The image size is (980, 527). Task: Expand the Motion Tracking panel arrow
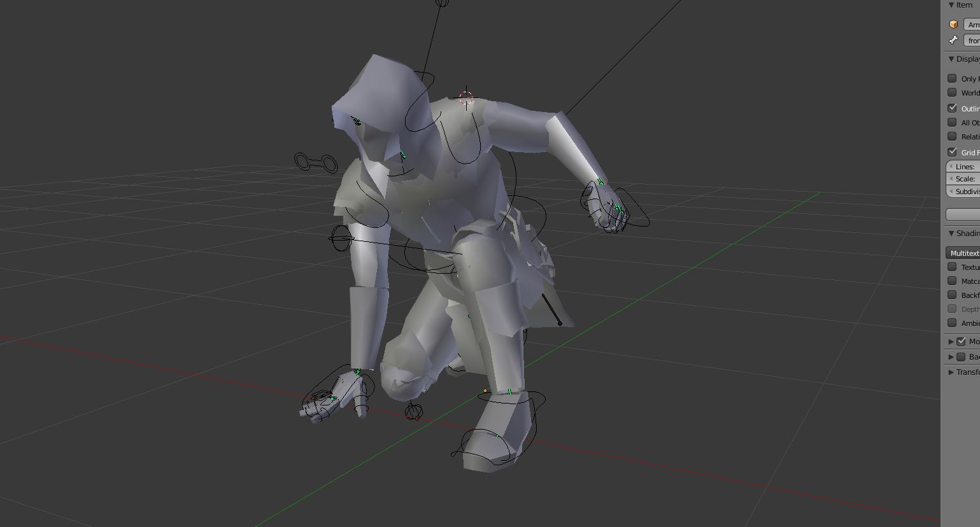pyautogui.click(x=951, y=342)
